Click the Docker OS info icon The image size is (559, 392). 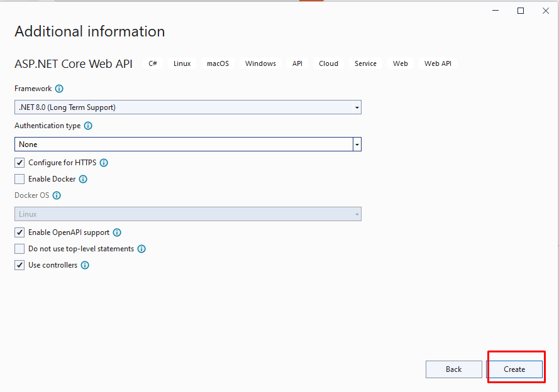tap(57, 195)
